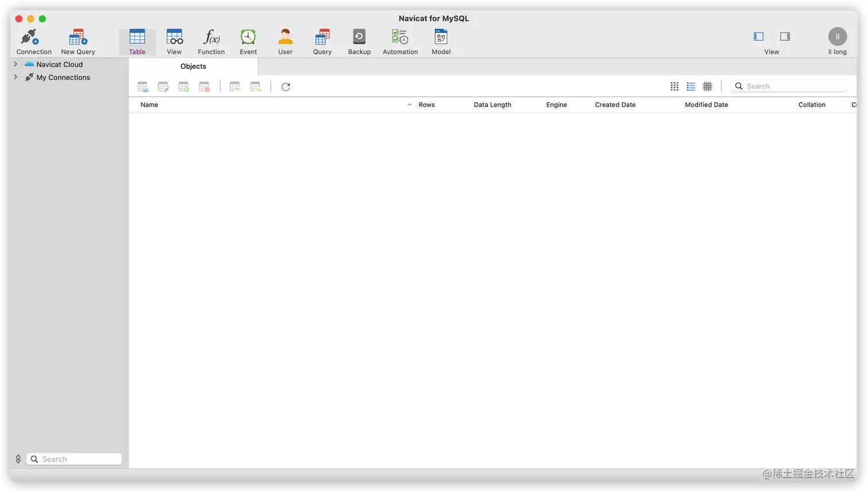Click the Delete Table toolbar icon
The height and width of the screenshot is (493, 868).
coord(204,87)
